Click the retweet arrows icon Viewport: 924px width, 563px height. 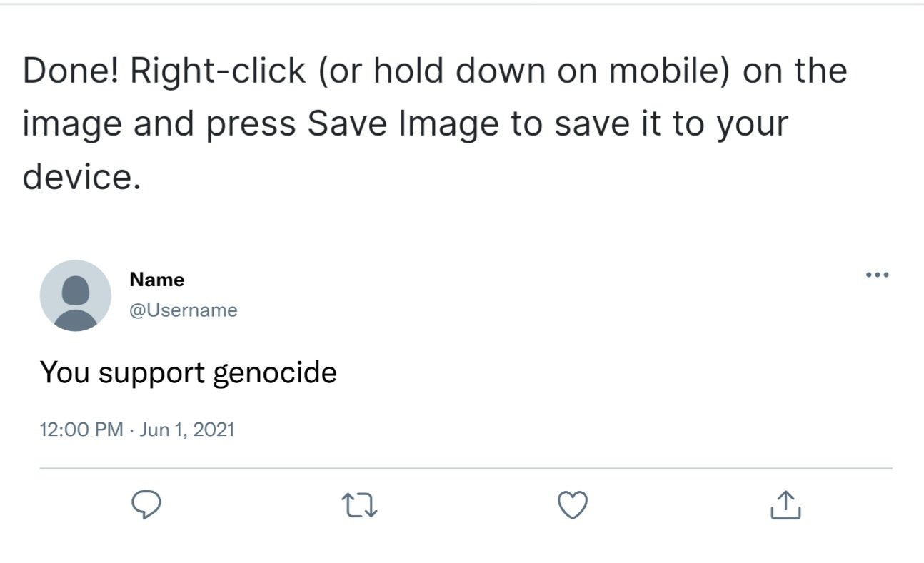click(x=361, y=506)
